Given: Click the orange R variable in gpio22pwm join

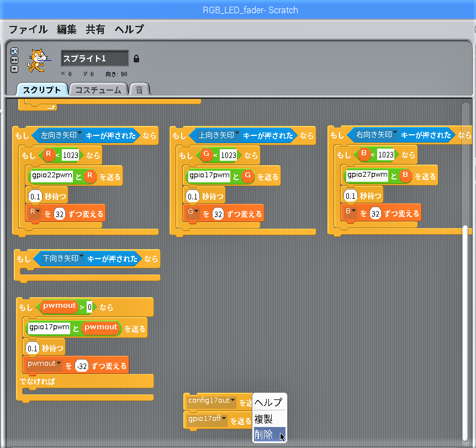Looking at the screenshot, I should pos(90,176).
